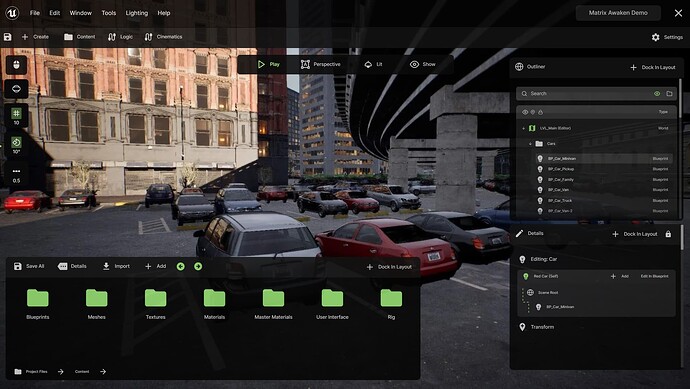Open the Lighting menu
Screen dimensions: 690x389
(137, 13)
